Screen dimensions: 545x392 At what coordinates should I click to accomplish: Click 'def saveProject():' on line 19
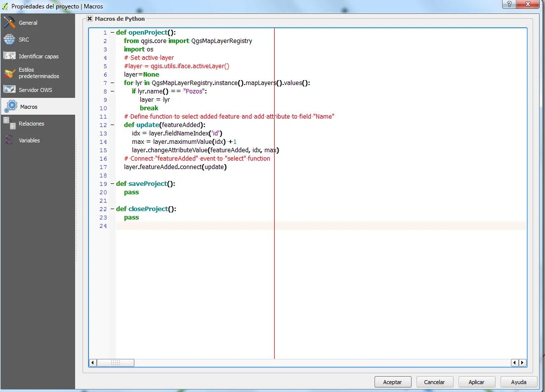pyautogui.click(x=146, y=184)
